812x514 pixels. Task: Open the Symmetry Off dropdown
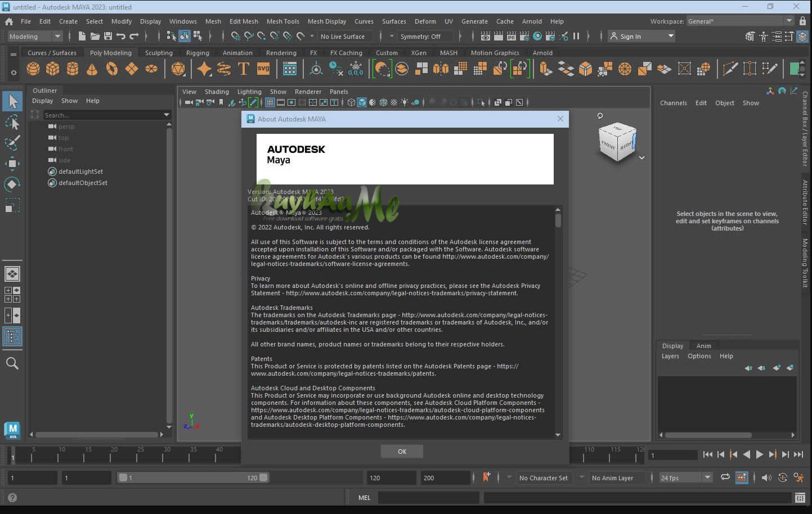coord(425,36)
